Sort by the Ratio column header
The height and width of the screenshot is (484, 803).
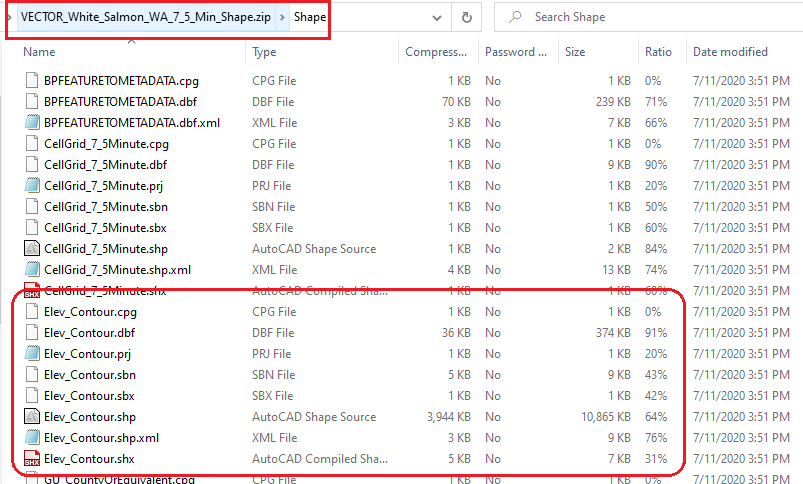pos(658,52)
